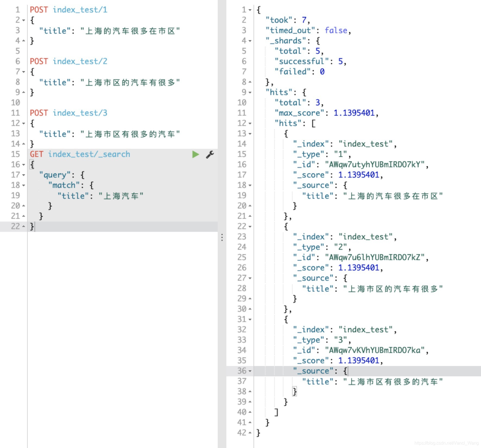The image size is (481, 448).
Task: Click the "successful": 5 line
Action: click(311, 61)
